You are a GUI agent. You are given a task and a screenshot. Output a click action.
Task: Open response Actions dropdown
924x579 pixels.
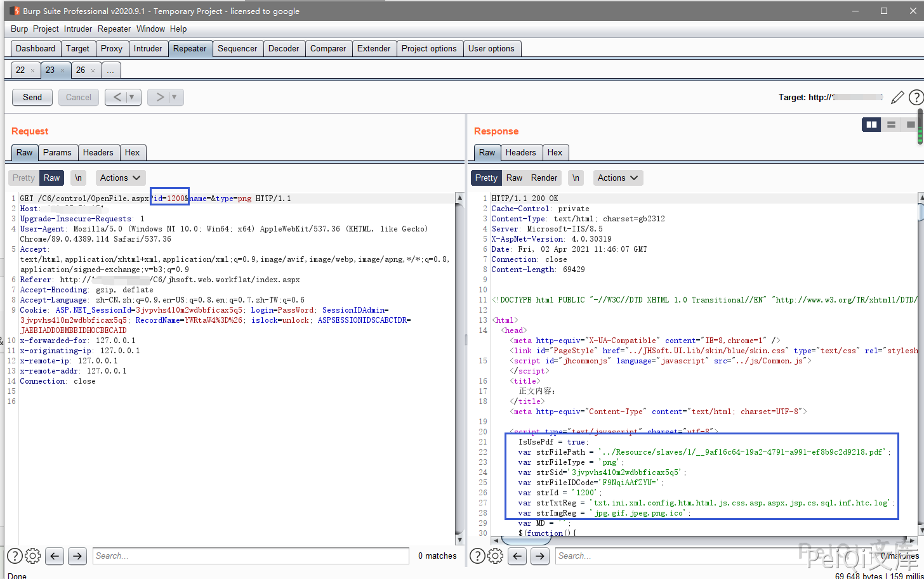point(618,178)
